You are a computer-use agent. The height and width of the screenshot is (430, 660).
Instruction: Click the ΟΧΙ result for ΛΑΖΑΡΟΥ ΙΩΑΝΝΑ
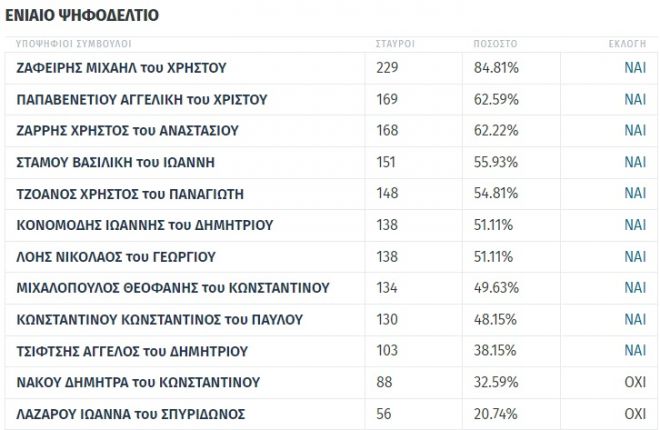click(635, 414)
